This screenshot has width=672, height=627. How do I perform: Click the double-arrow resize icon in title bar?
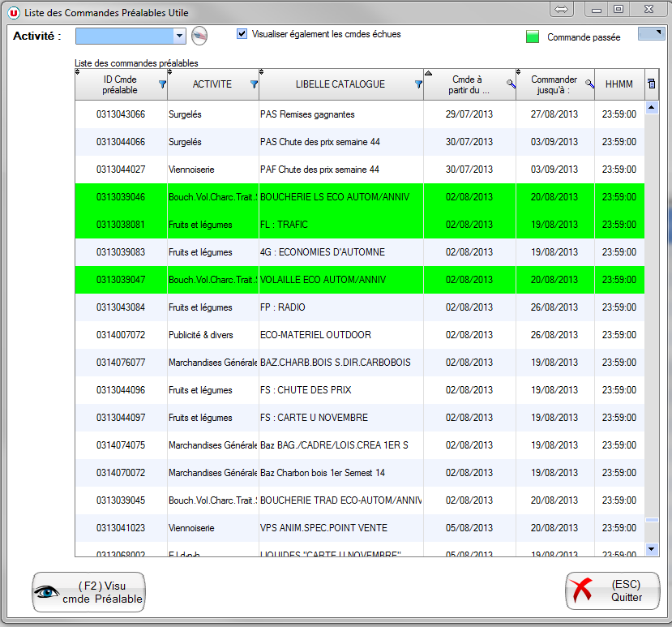[x=562, y=9]
